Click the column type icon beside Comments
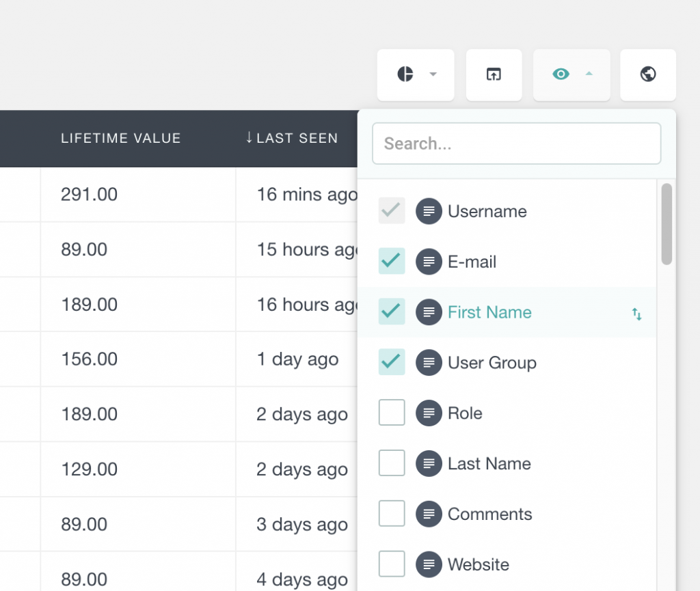 pyautogui.click(x=429, y=513)
